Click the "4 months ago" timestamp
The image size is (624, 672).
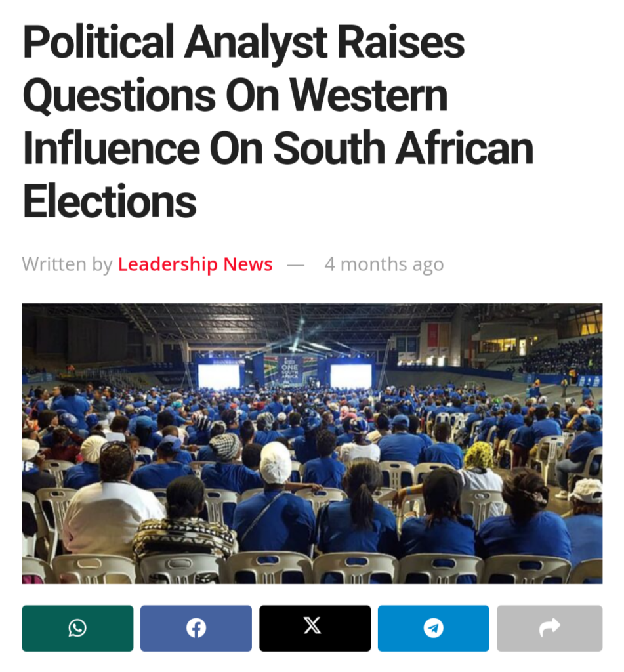click(384, 264)
